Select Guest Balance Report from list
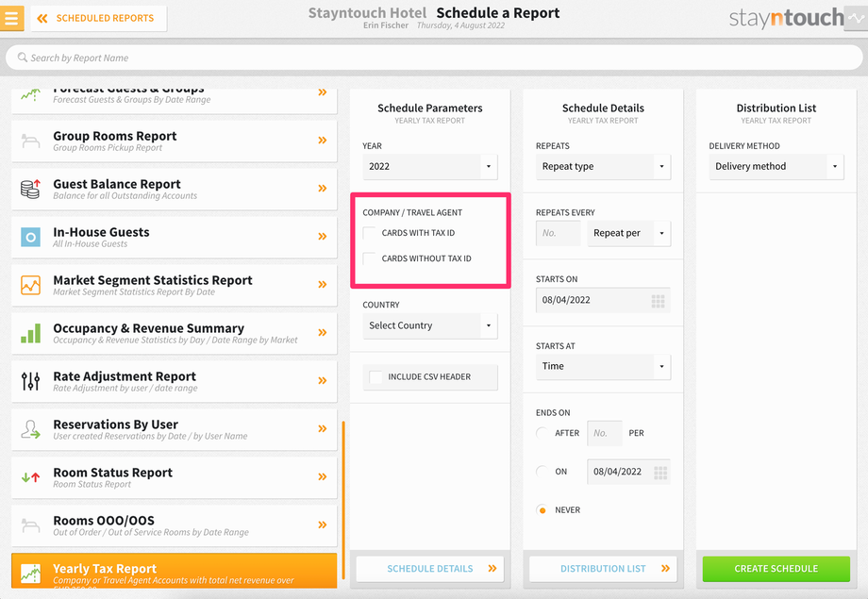This screenshot has height=599, width=868. pyautogui.click(x=174, y=189)
